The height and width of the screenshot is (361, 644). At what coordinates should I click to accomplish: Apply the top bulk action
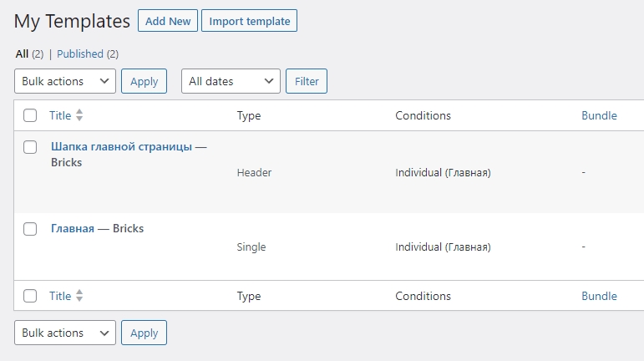(145, 81)
